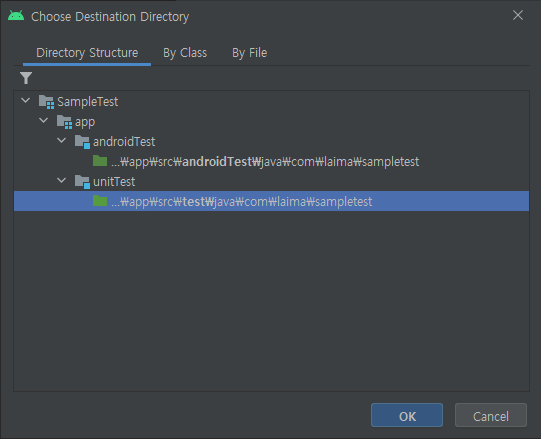Click the Android logo in title bar
Screen dimensions: 541x439
[x=16, y=16]
